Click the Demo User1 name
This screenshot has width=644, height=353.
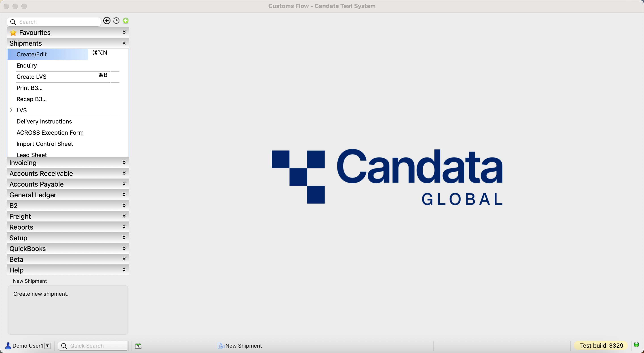(28, 346)
